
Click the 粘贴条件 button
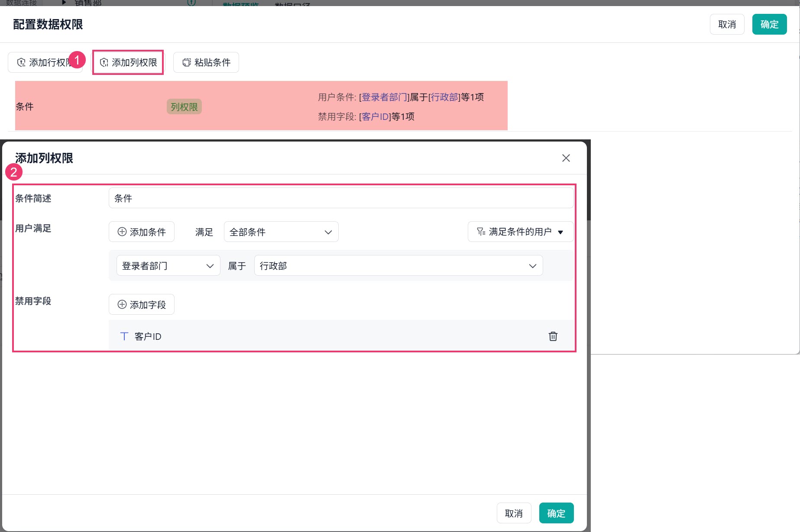[206, 62]
